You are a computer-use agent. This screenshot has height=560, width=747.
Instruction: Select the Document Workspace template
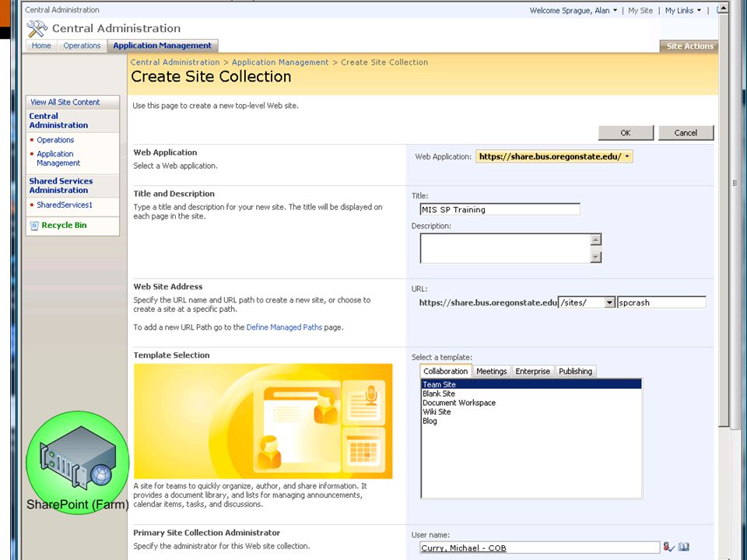[531, 402]
